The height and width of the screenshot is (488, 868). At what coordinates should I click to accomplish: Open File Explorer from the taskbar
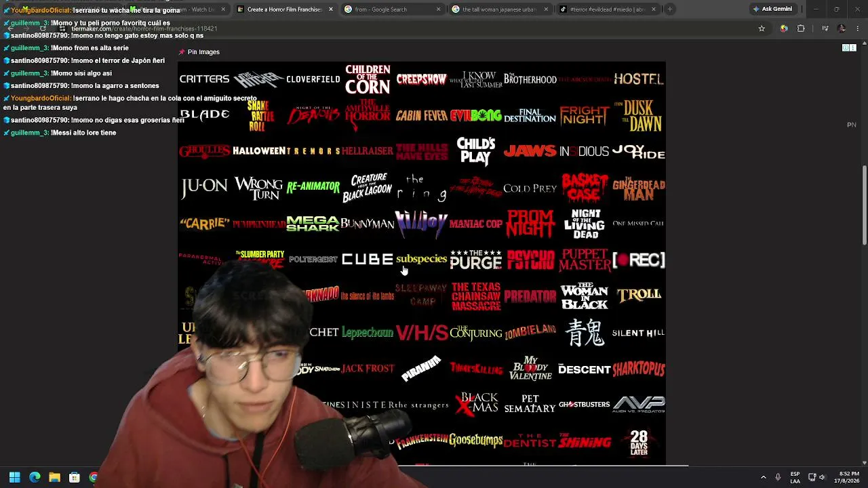pyautogui.click(x=54, y=477)
